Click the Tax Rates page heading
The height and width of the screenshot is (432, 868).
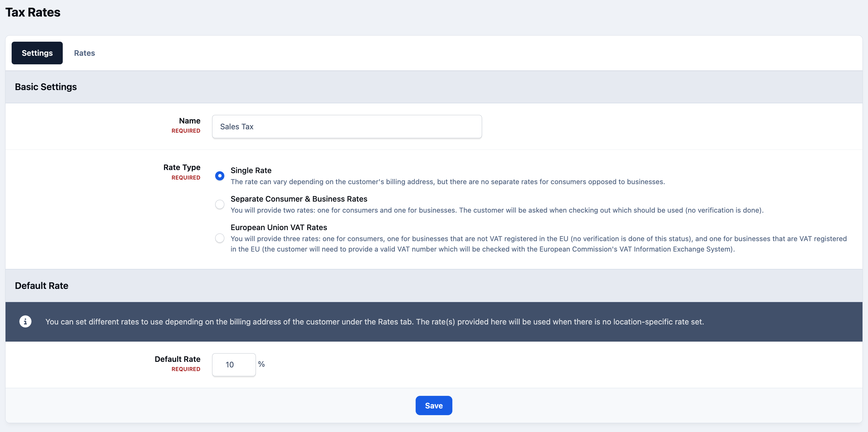pos(33,12)
